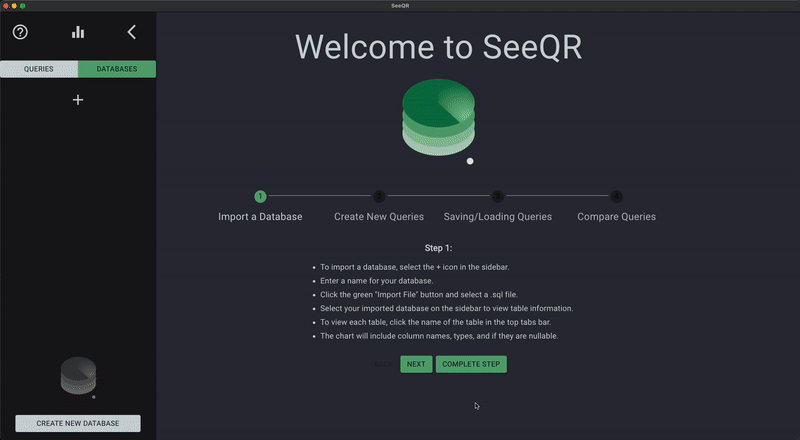Screen dimensions: 800x440
Task: Click the Next button
Action: click(416, 364)
